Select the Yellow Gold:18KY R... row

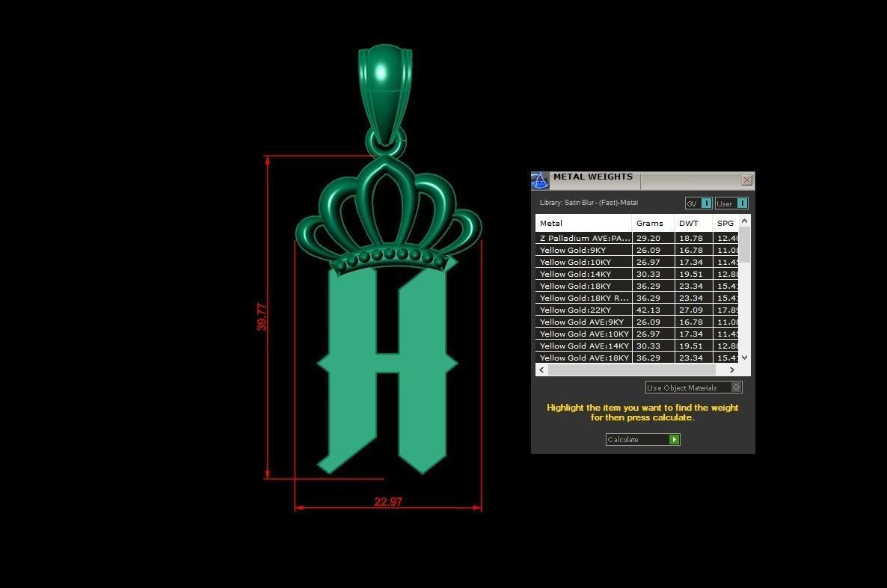click(x=637, y=298)
